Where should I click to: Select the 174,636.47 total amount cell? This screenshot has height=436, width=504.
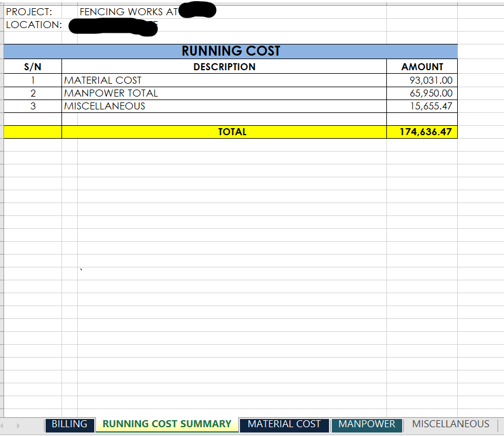(426, 132)
